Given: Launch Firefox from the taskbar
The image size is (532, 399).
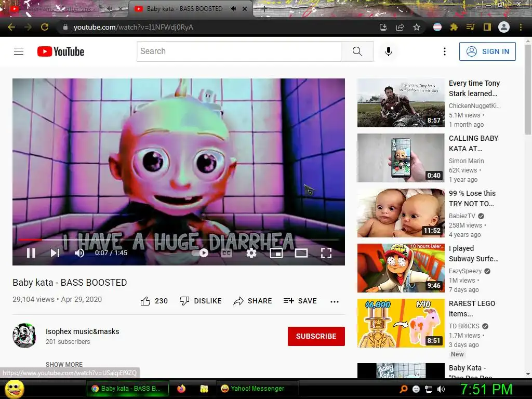Looking at the screenshot, I should click(181, 389).
